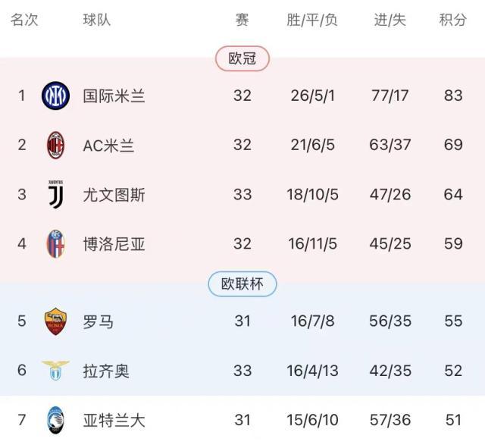Viewport: 485px width, 448px height.
Task: Click the Atalanta club logo
Action: tap(55, 420)
